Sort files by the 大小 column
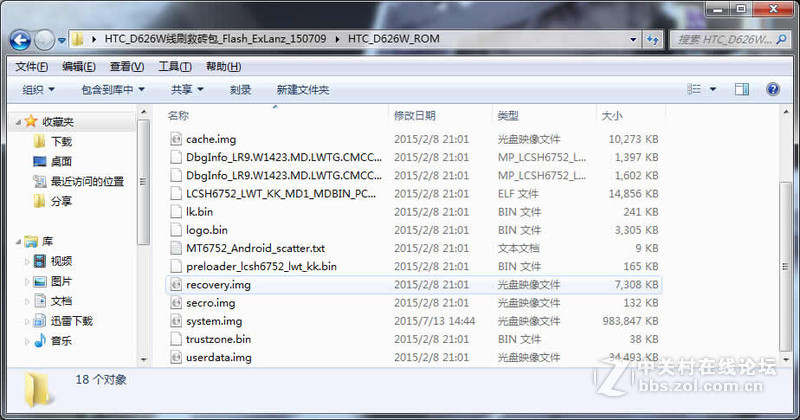The width and height of the screenshot is (800, 420). pyautogui.click(x=612, y=116)
